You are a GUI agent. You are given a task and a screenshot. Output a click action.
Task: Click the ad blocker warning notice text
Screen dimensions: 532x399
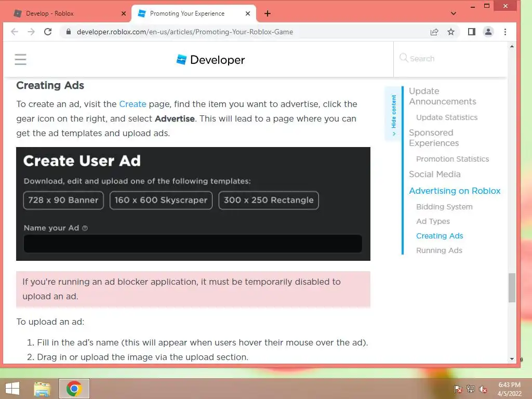coord(181,289)
